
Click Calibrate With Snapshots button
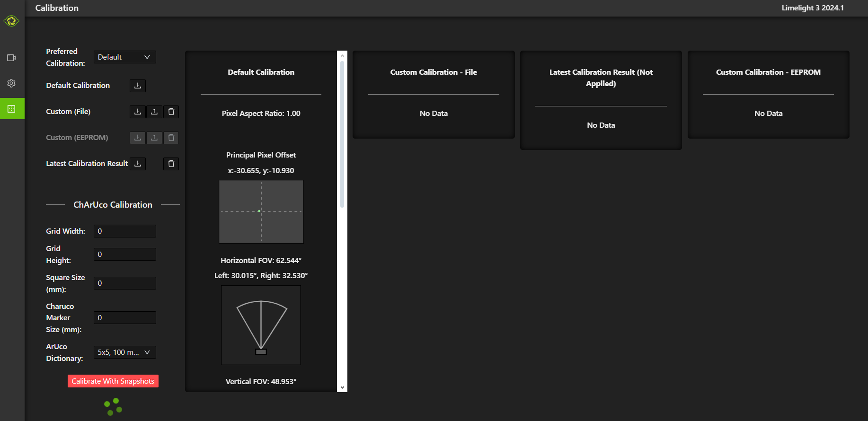click(113, 381)
